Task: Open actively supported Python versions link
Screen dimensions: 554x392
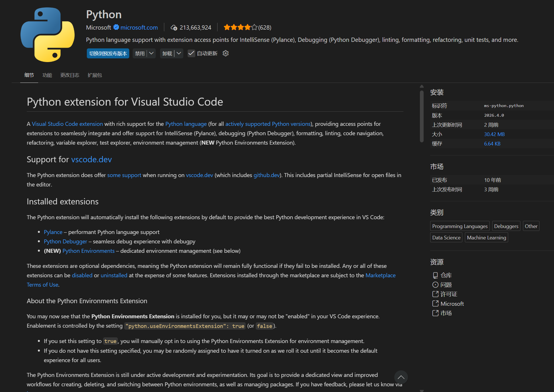Action: pyautogui.click(x=268, y=124)
